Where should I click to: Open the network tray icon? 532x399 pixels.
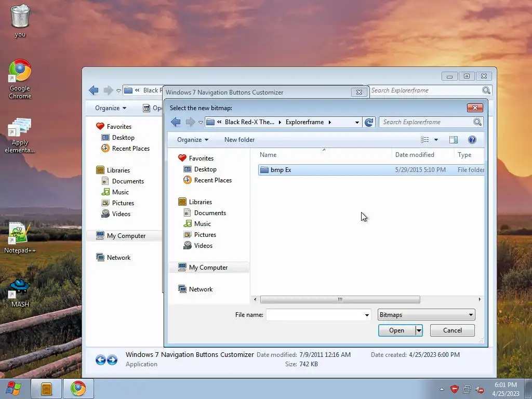pos(467,389)
